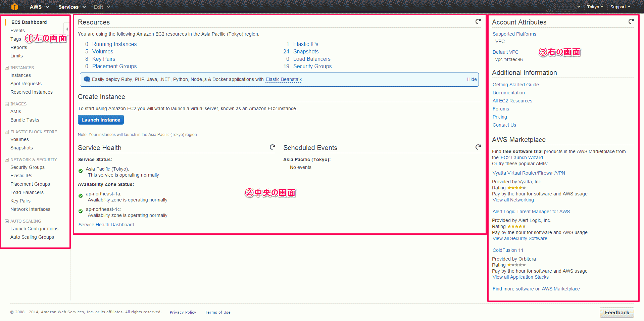The height and width of the screenshot is (321, 644).
Task: Click the Launch Instance button
Action: tap(101, 120)
